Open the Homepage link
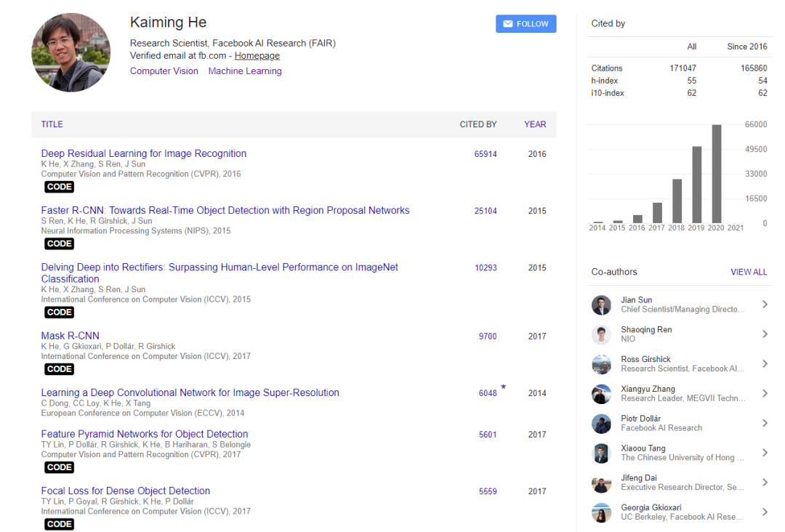785x532 pixels. 257,56
